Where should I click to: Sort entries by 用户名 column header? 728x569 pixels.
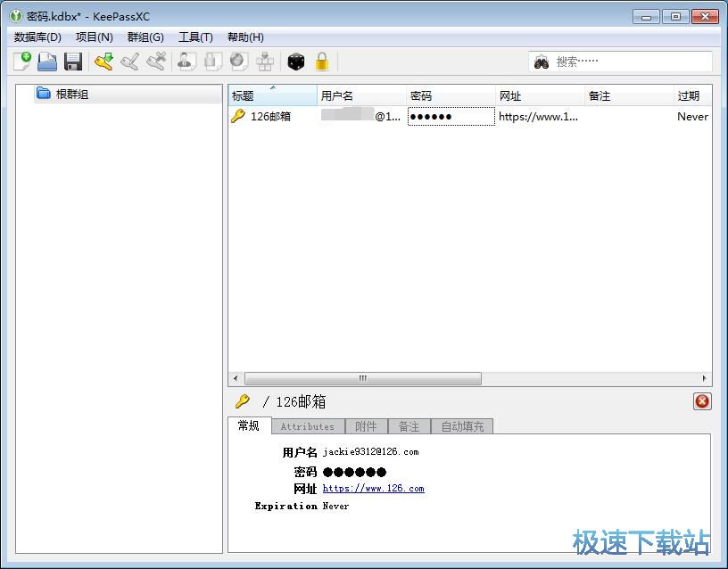361,95
